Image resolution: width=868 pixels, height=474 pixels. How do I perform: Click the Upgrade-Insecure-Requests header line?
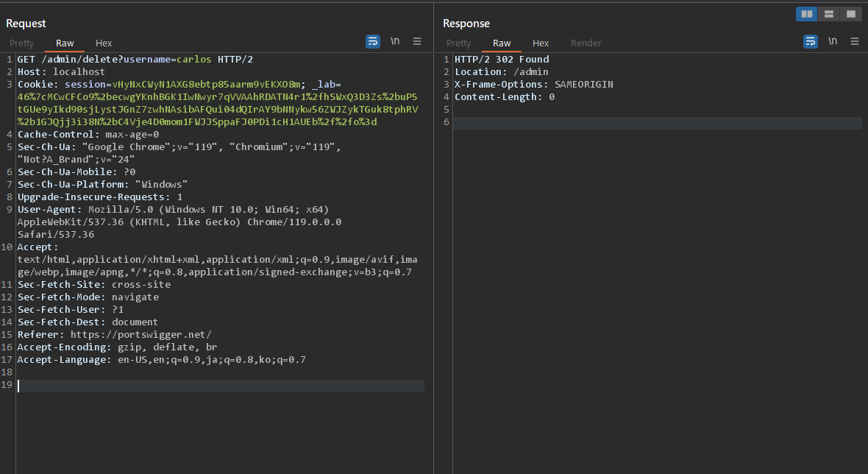(x=99, y=197)
